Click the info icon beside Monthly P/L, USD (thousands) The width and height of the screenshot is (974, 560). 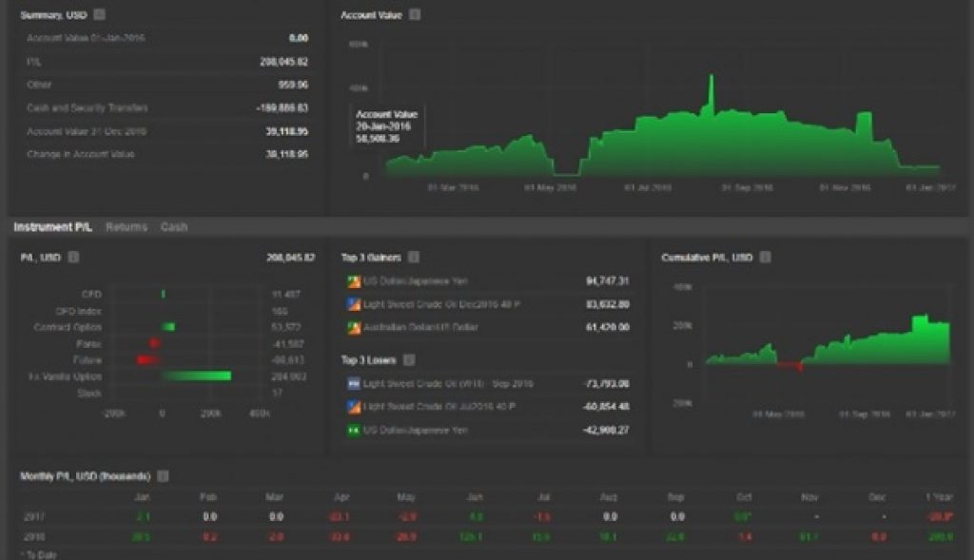(163, 476)
